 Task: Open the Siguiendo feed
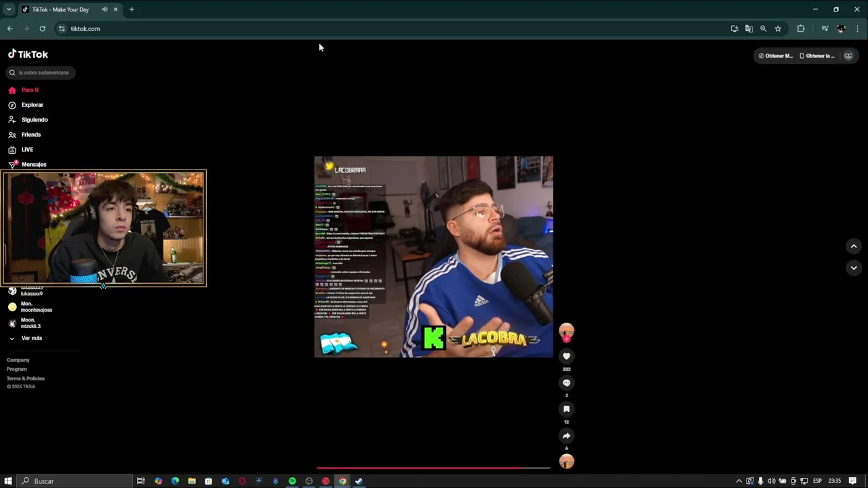pyautogui.click(x=28, y=120)
